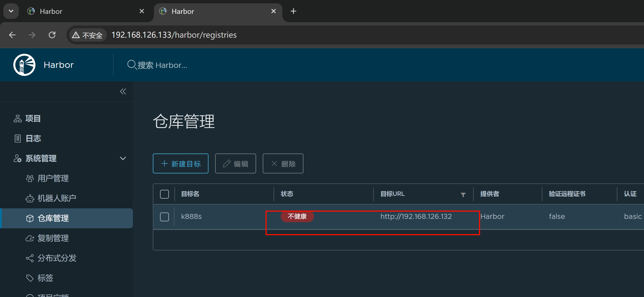
Task: Open new browser tab with plus icon
Action: coord(293,11)
